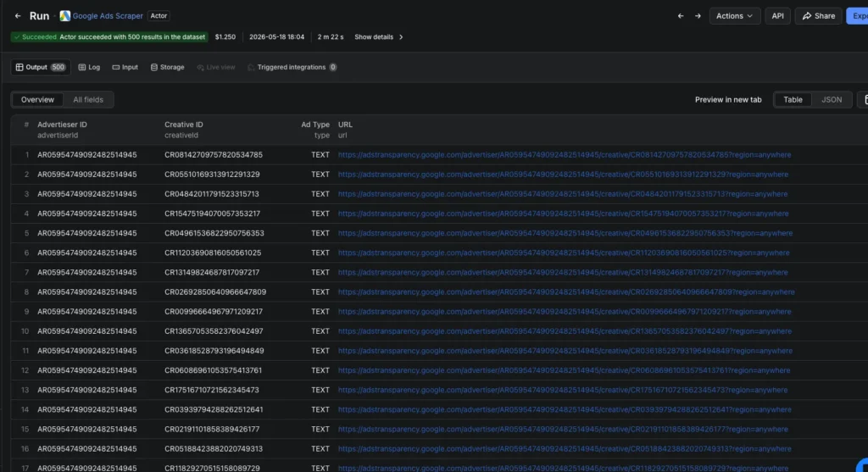
Task: Select TEXT ad type in row 5
Action: point(320,234)
